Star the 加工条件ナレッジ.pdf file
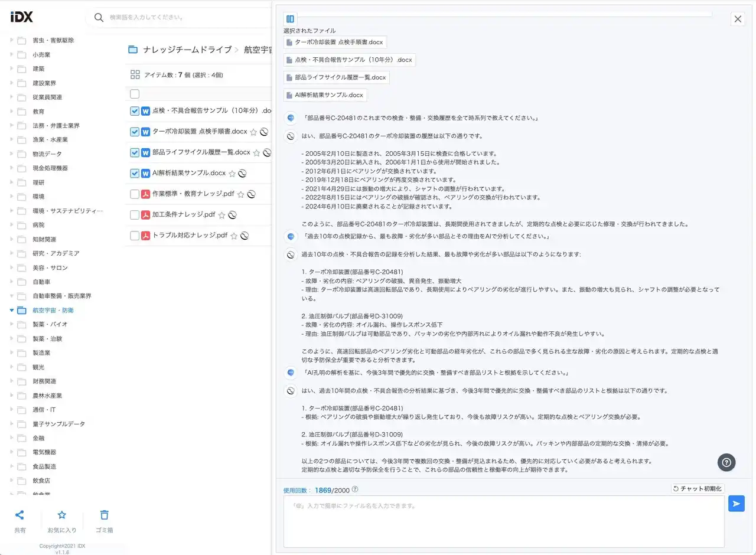 (x=222, y=215)
